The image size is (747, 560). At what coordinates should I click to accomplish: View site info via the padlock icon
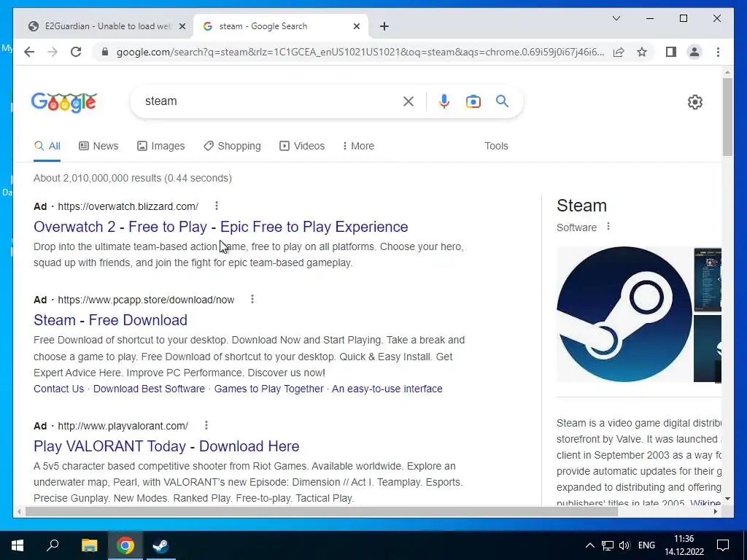point(105,52)
